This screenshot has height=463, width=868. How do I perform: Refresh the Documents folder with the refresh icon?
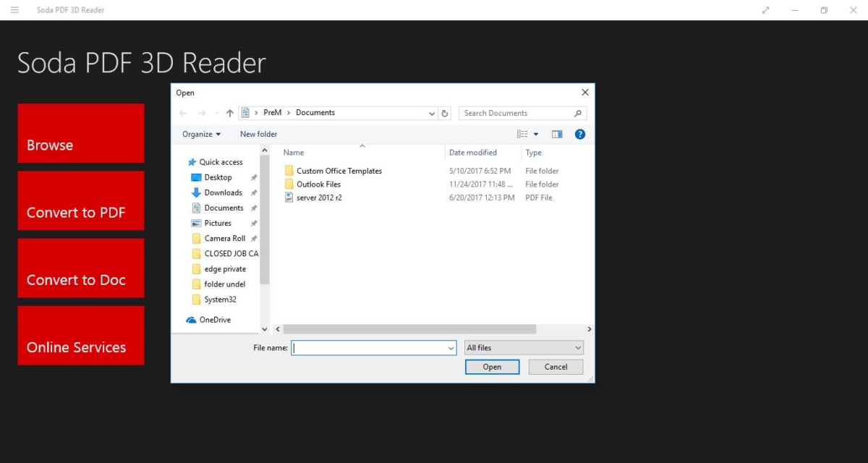[x=444, y=113]
